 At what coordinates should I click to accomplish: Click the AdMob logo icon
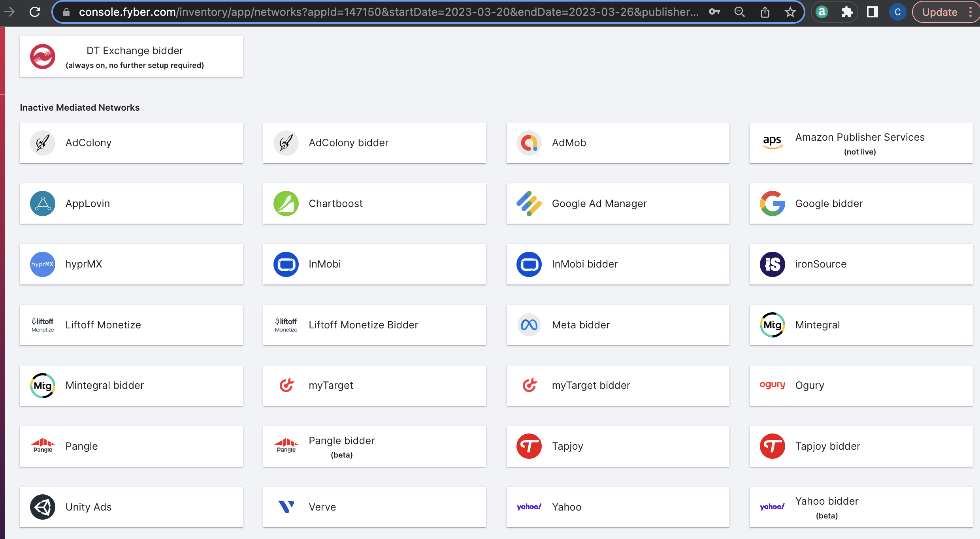tap(529, 143)
